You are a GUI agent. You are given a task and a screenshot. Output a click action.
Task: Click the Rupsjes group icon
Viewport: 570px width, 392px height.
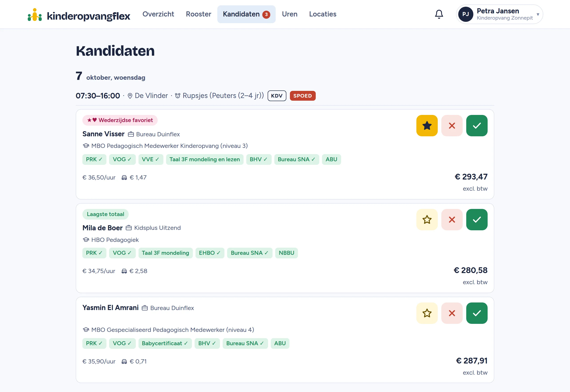click(177, 96)
